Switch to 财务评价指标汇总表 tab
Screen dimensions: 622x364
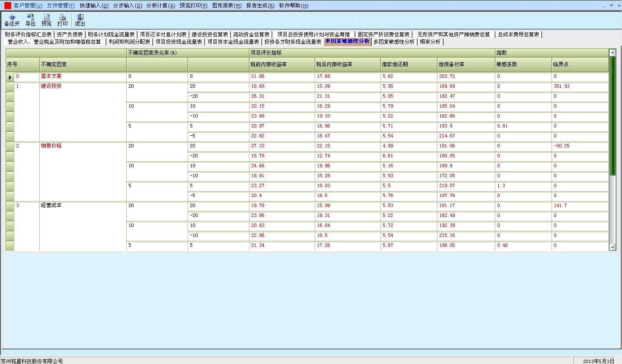pyautogui.click(x=28, y=35)
